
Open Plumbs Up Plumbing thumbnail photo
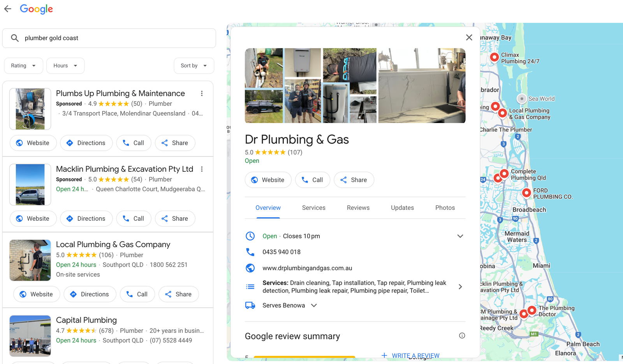click(x=30, y=109)
